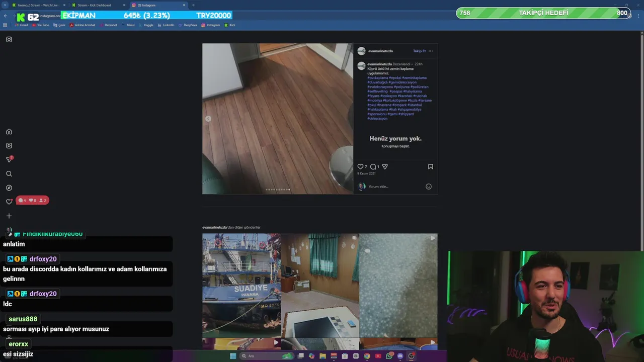Click the Yorum ekle comment field
This screenshot has width=644, height=362.
point(395,187)
